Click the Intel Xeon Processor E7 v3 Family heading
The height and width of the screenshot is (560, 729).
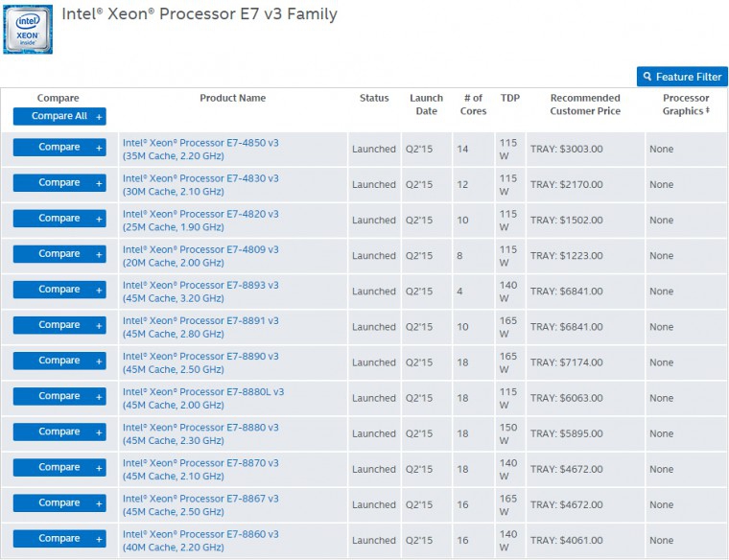pos(200,14)
